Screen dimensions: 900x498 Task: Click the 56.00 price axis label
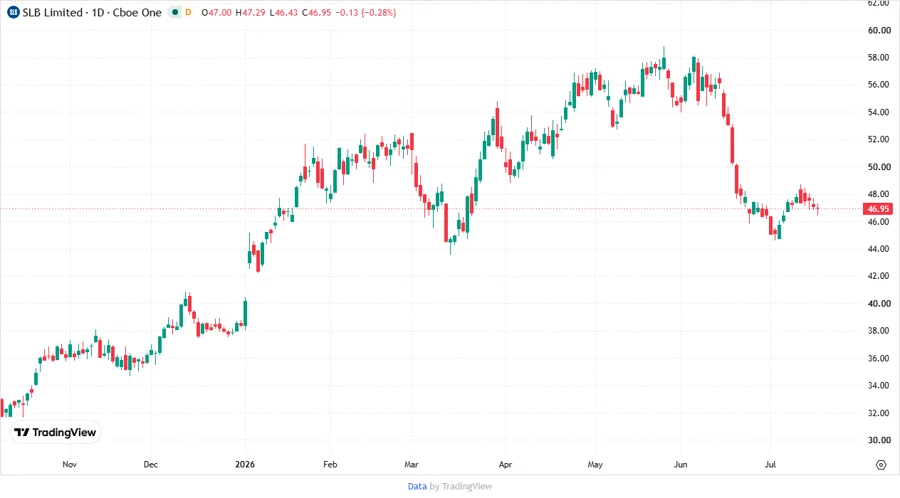pos(879,84)
